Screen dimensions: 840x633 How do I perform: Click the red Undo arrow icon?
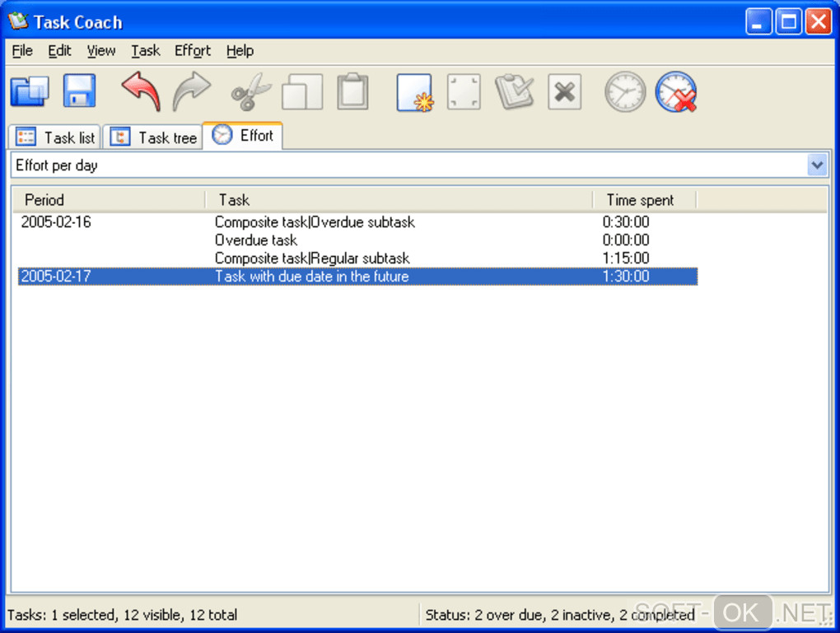141,91
